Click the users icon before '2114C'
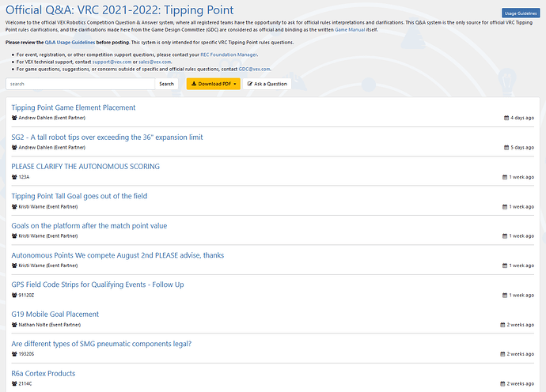 (x=14, y=383)
